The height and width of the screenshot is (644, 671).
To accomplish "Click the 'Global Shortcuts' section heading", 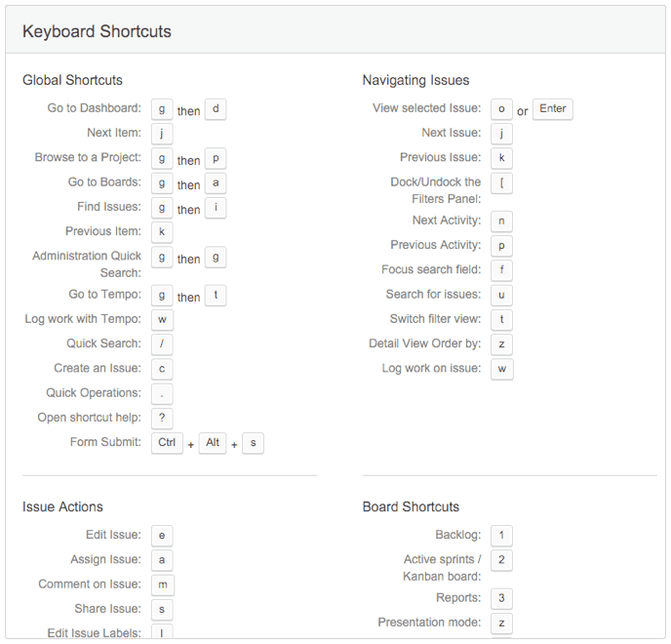I will [x=72, y=80].
